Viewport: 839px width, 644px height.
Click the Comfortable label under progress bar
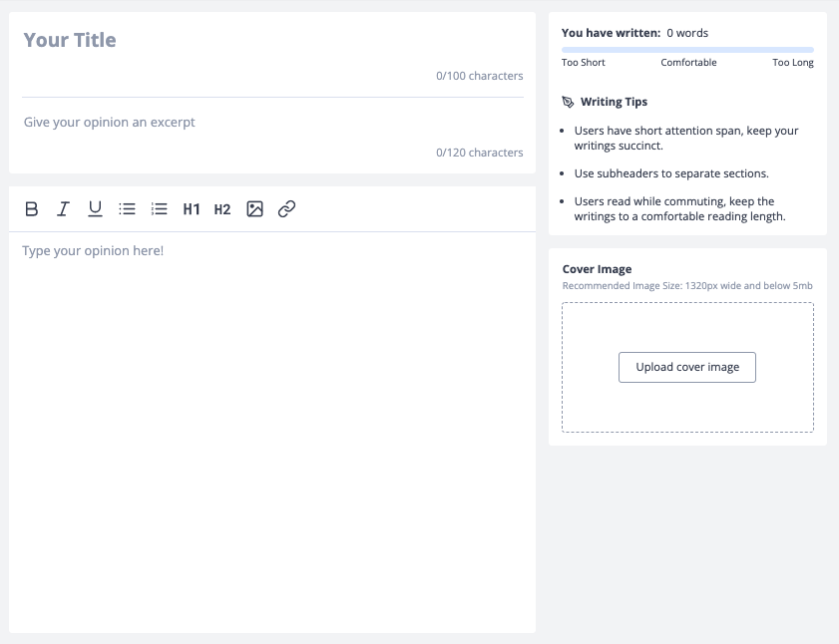(688, 63)
